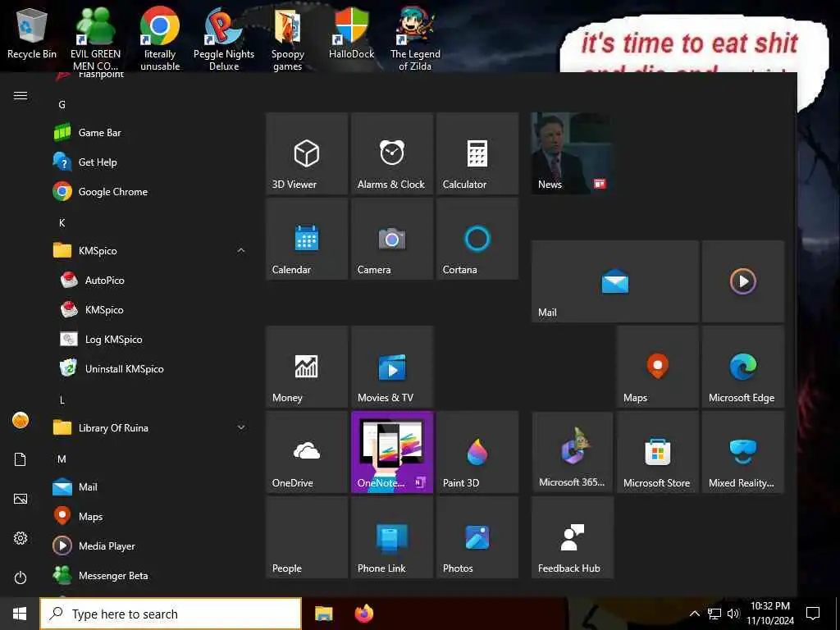
Task: Open Game Bar from the app list
Action: [x=150, y=132]
